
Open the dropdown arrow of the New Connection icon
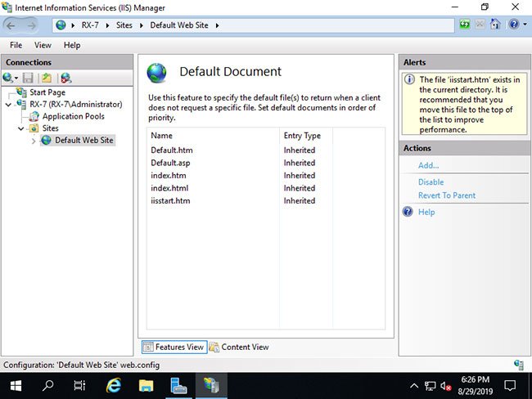(x=16, y=78)
